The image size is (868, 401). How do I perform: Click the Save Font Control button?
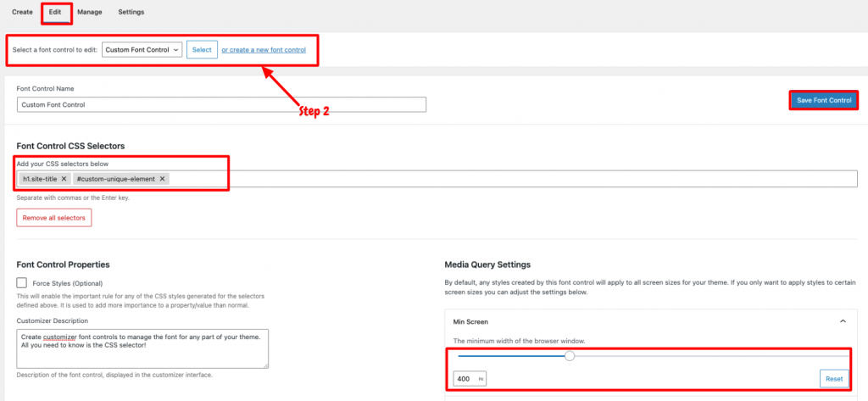pyautogui.click(x=824, y=100)
